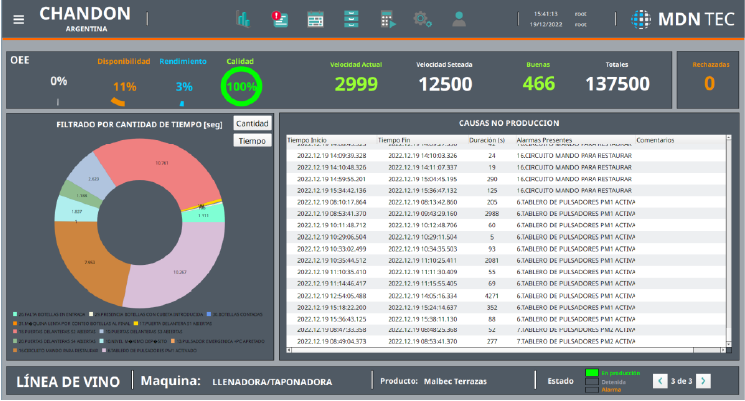This screenshot has width=745, height=401.
Task: Click the Totales count 137500
Action: (x=618, y=84)
